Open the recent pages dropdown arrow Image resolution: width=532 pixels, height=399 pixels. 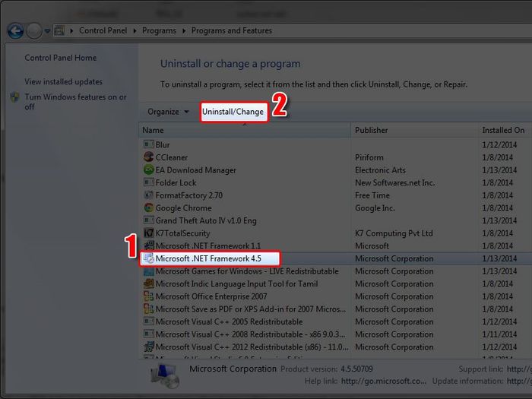pyautogui.click(x=47, y=31)
